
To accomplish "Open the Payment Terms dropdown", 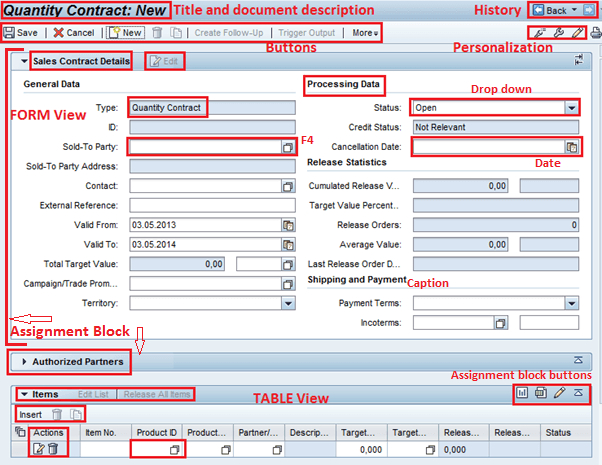I will coord(571,303).
